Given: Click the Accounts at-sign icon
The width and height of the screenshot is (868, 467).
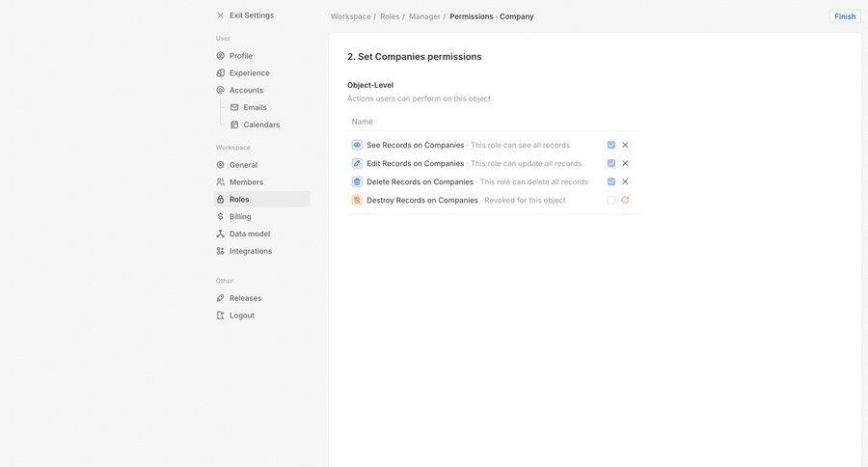Looking at the screenshot, I should click(220, 90).
